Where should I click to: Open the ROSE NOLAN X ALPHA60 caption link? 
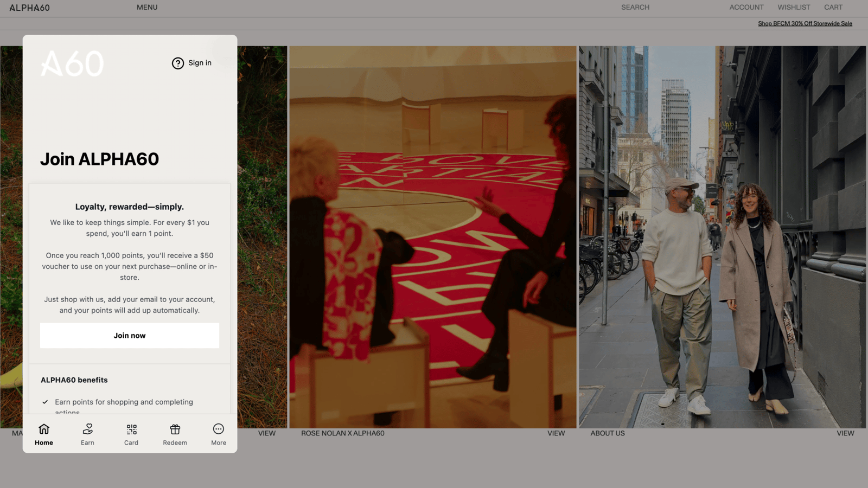[x=343, y=433]
